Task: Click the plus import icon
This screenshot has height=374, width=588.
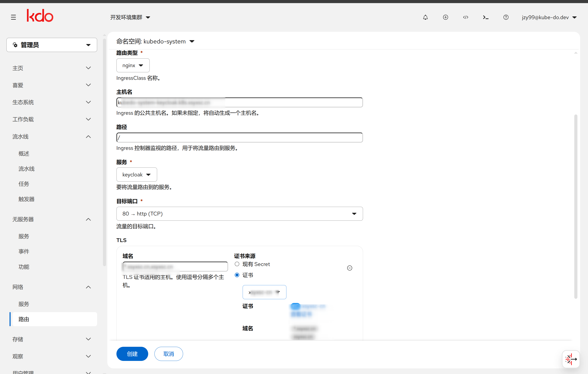Action: tap(445, 17)
